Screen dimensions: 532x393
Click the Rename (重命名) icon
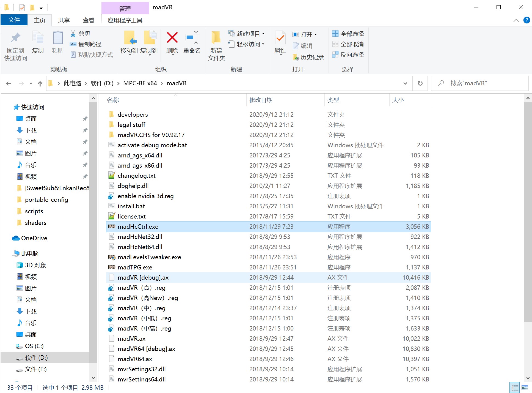tap(192, 38)
